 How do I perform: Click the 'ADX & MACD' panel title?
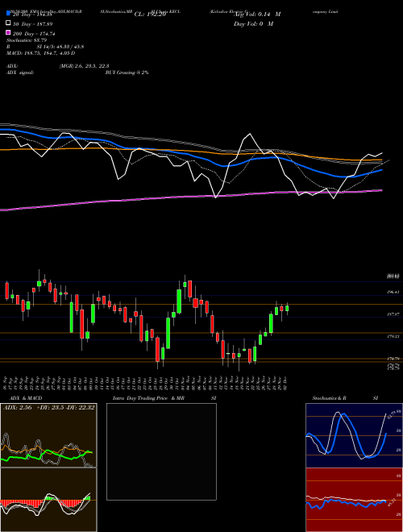26,398
